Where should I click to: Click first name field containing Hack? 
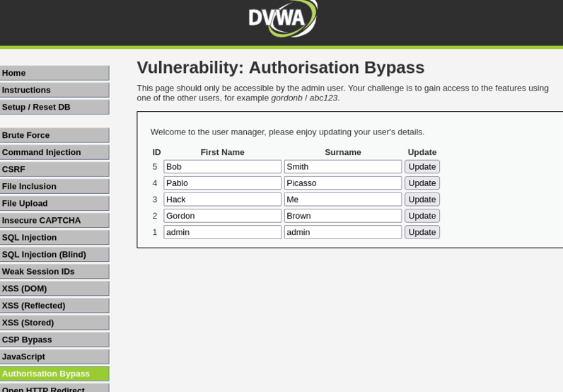coord(223,200)
